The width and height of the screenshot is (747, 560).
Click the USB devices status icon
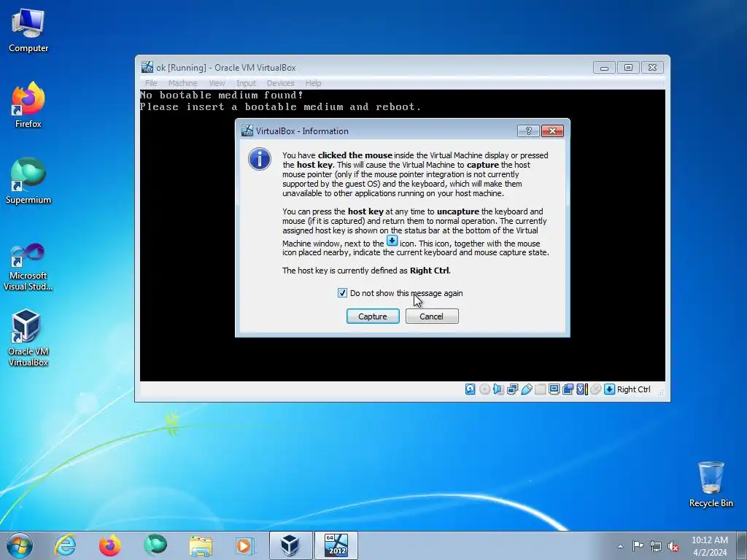[x=527, y=389]
